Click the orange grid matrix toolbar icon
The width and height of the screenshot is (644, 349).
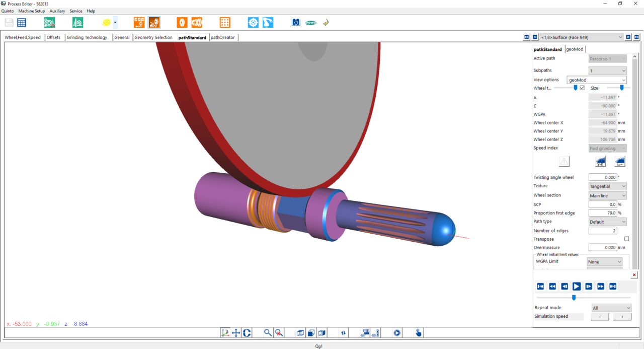pyautogui.click(x=225, y=22)
